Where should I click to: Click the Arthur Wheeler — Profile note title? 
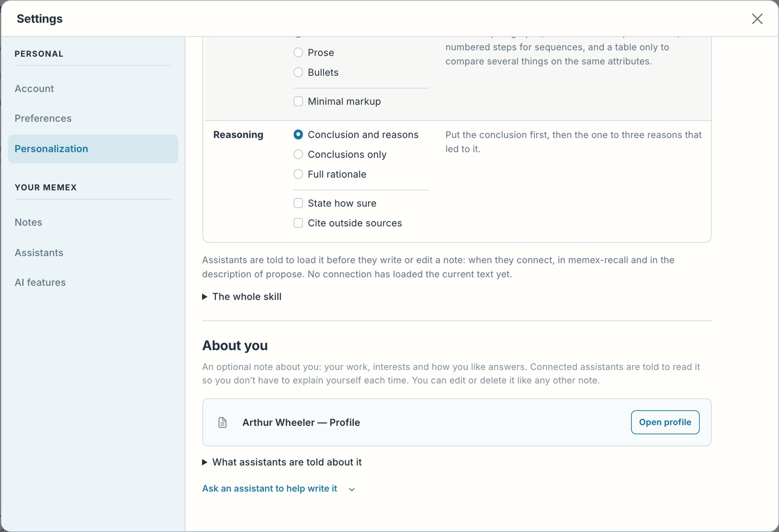pos(301,423)
